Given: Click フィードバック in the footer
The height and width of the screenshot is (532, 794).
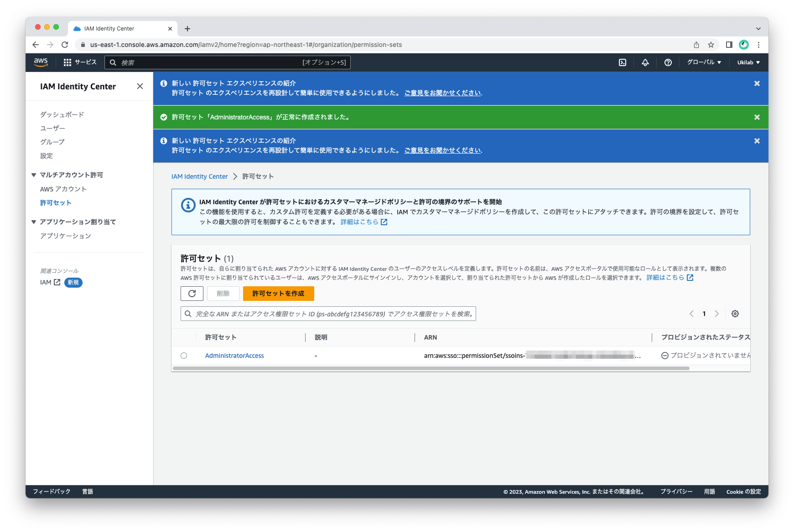Looking at the screenshot, I should tap(52, 491).
